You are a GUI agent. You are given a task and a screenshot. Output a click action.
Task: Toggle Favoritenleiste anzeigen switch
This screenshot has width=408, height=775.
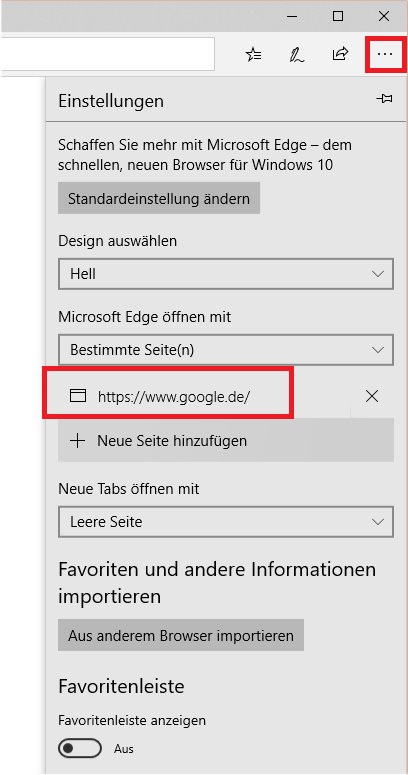[80, 748]
